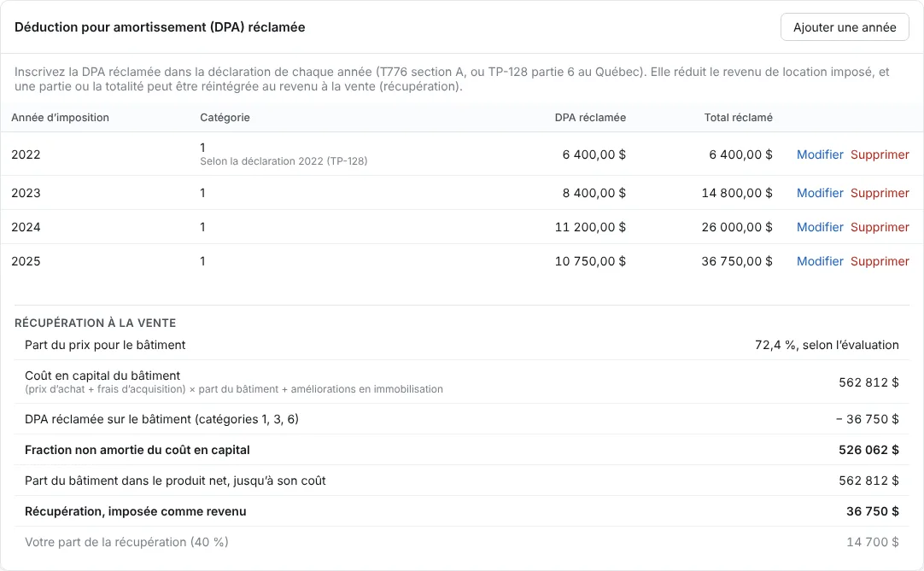The width and height of the screenshot is (924, 571).
Task: Modify the 2025 tax year entry
Action: click(x=820, y=261)
